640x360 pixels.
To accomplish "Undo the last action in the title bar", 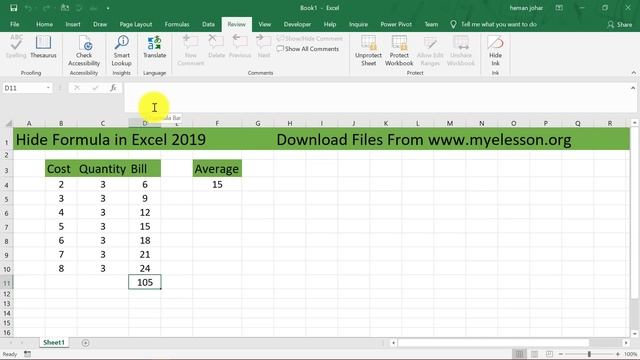I will [28, 8].
